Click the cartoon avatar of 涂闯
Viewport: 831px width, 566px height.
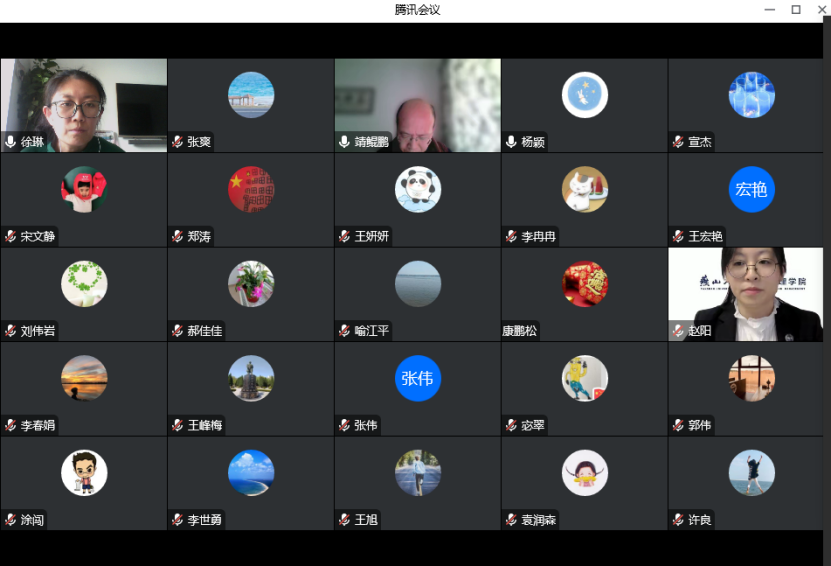[84, 472]
